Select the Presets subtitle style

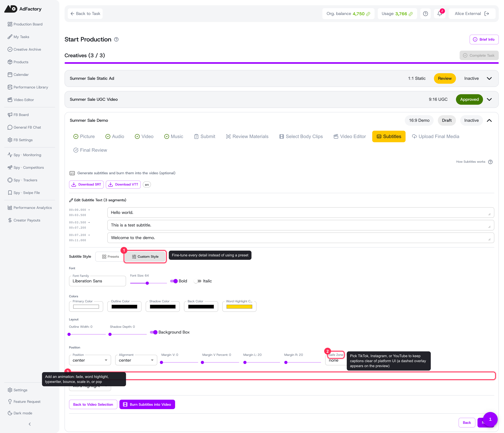pos(110,257)
